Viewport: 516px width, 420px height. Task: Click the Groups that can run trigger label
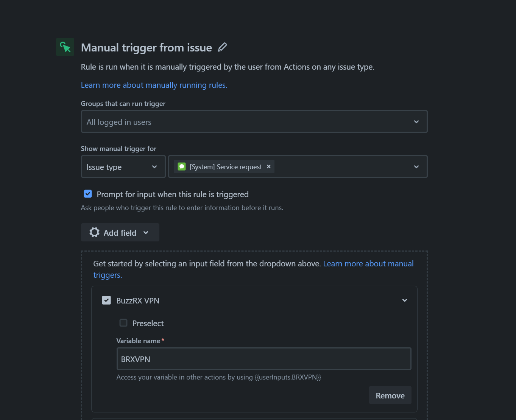tap(123, 104)
